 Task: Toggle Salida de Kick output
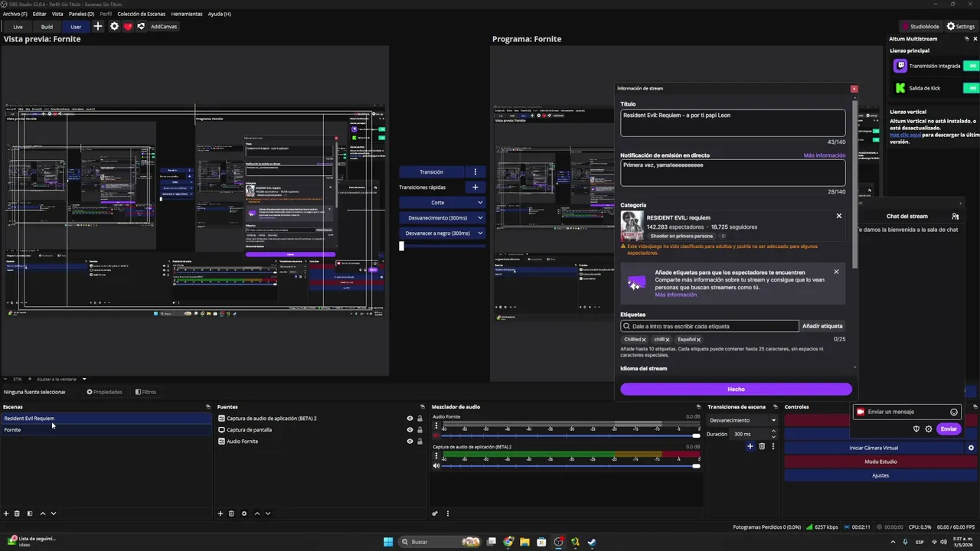pyautogui.click(x=972, y=88)
